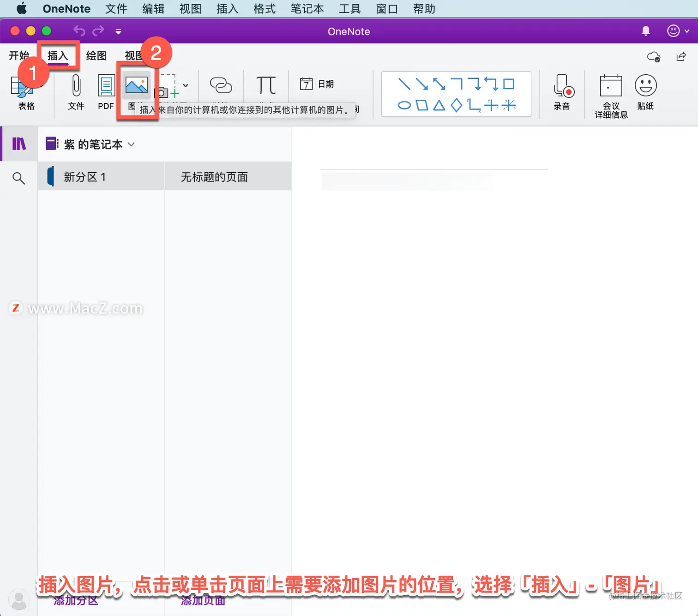The image size is (698, 616).
Task: Open the 帮助 menu
Action: click(424, 9)
